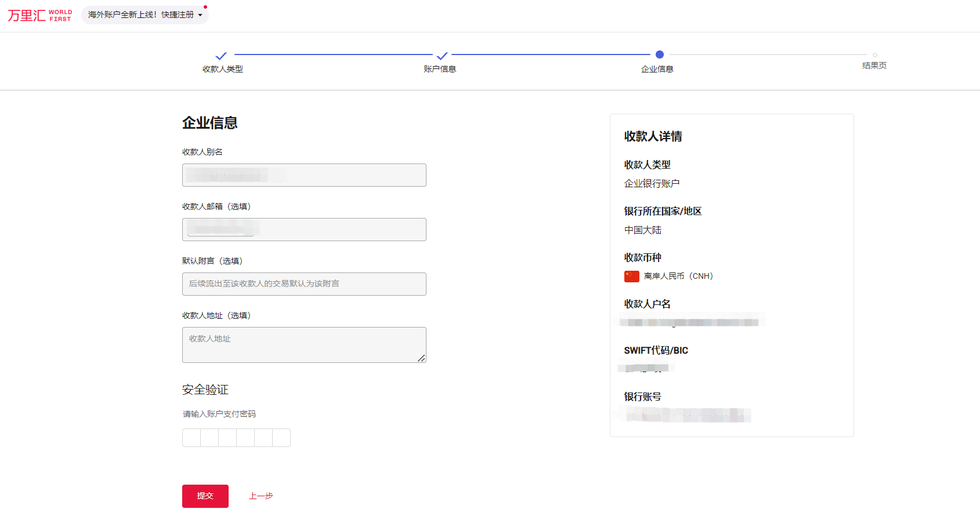Click the WorldFirst 万里汇 logo
The width and height of the screenshot is (980, 509).
[39, 15]
